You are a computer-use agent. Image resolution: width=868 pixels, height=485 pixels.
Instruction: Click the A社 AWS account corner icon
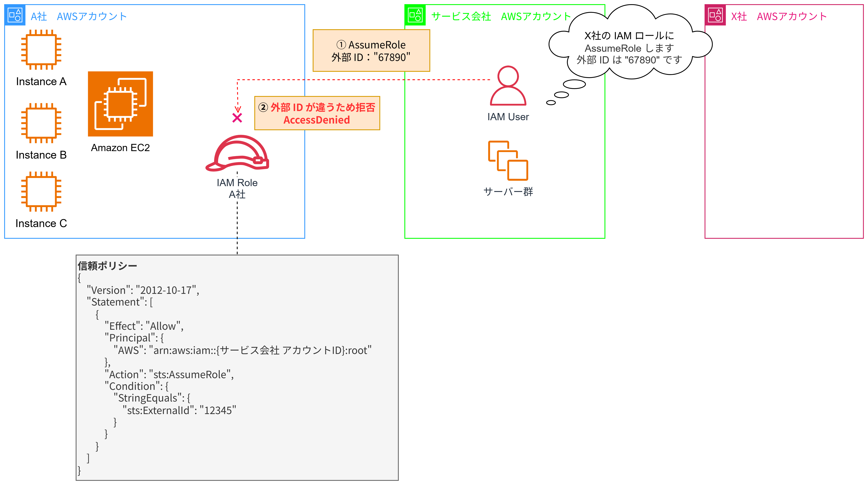(15, 15)
